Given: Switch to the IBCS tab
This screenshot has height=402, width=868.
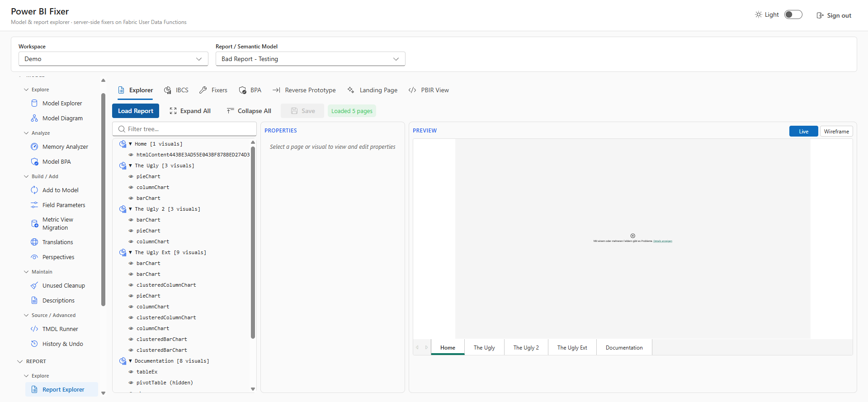Looking at the screenshot, I should tap(176, 90).
